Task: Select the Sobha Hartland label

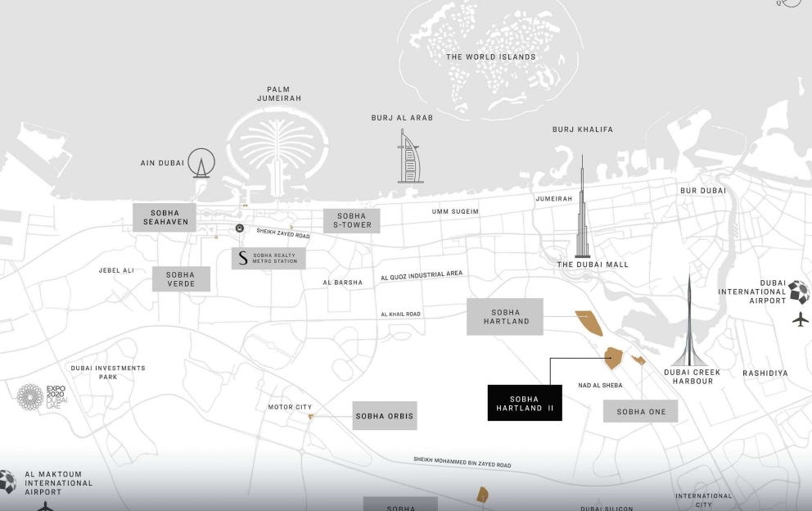Action: pos(505,317)
